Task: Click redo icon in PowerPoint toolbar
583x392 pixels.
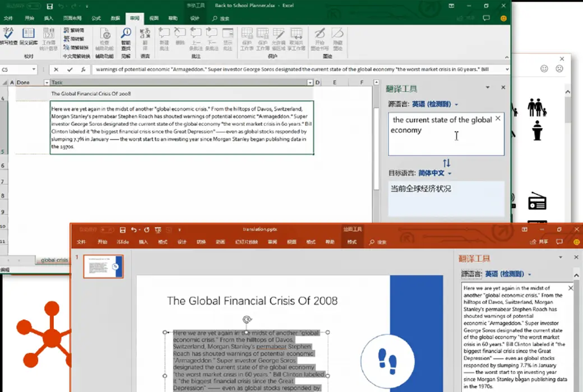Action: coord(146,230)
